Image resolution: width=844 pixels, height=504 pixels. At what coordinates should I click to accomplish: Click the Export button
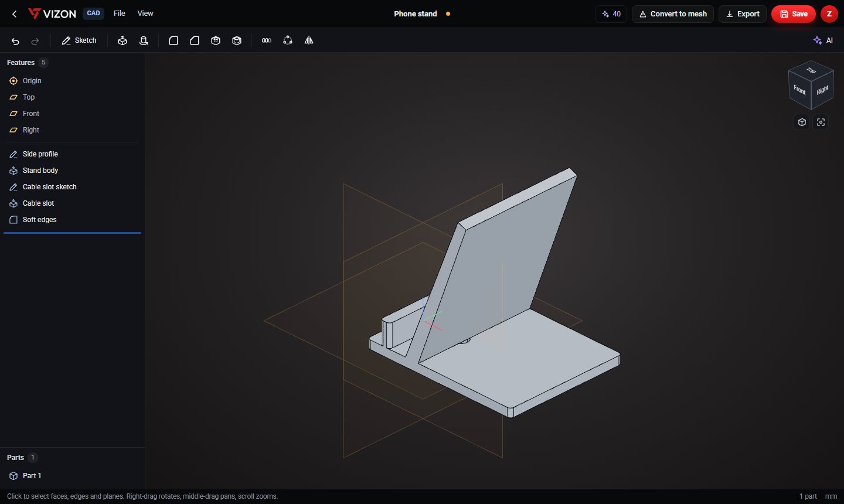click(x=743, y=14)
